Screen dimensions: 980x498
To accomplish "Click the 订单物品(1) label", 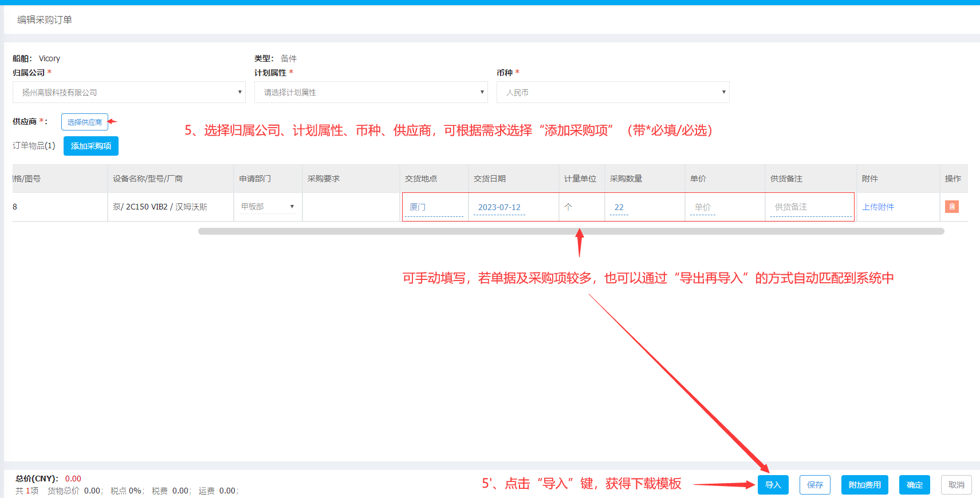I will click(34, 145).
